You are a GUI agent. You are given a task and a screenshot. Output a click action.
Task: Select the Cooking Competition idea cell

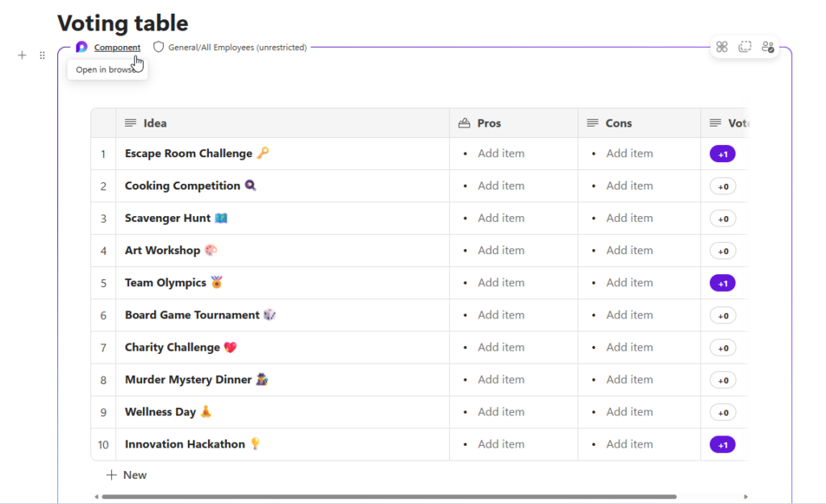pos(283,186)
